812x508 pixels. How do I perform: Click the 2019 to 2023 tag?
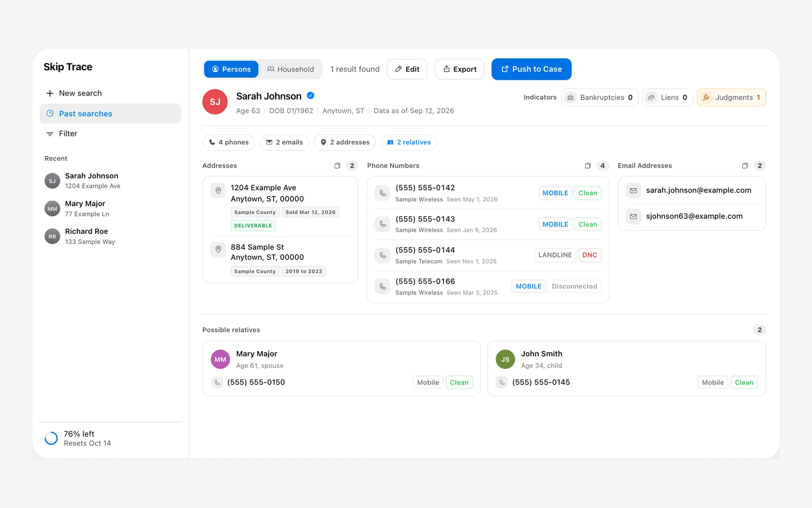[304, 271]
